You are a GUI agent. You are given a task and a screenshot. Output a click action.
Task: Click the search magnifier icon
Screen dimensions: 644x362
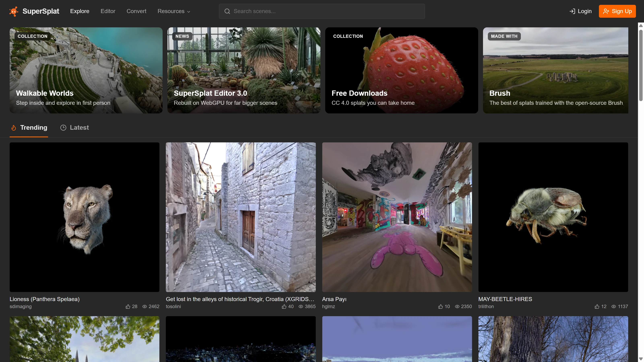227,11
